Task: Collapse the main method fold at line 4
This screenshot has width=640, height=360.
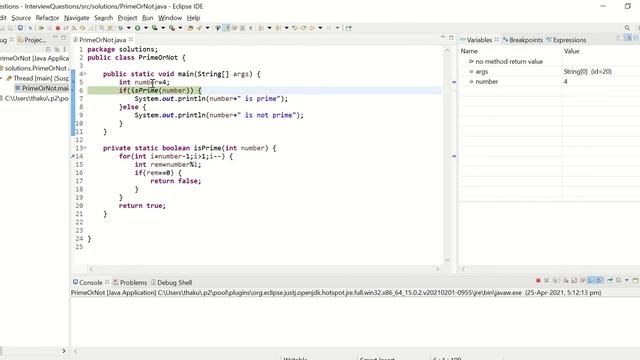Action: point(84,74)
